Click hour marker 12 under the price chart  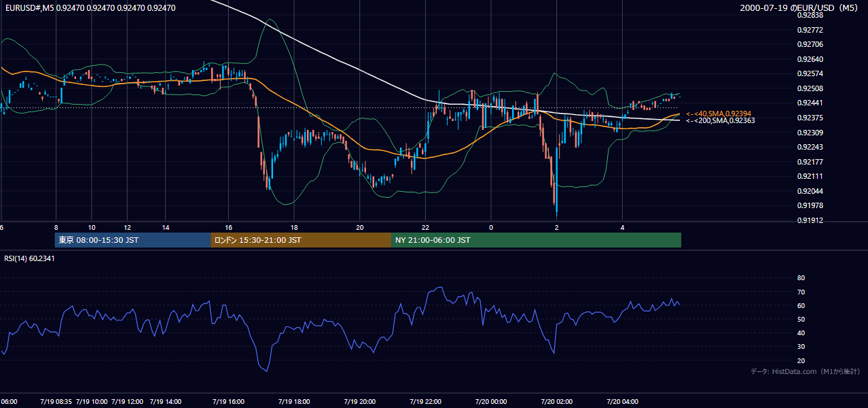tap(127, 227)
